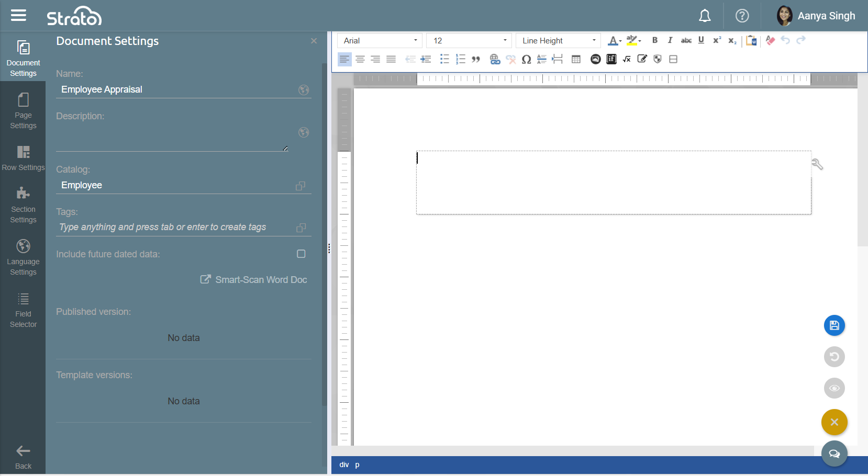This screenshot has height=476, width=868.
Task: Enable Include future dated data checkbox
Action: point(301,254)
